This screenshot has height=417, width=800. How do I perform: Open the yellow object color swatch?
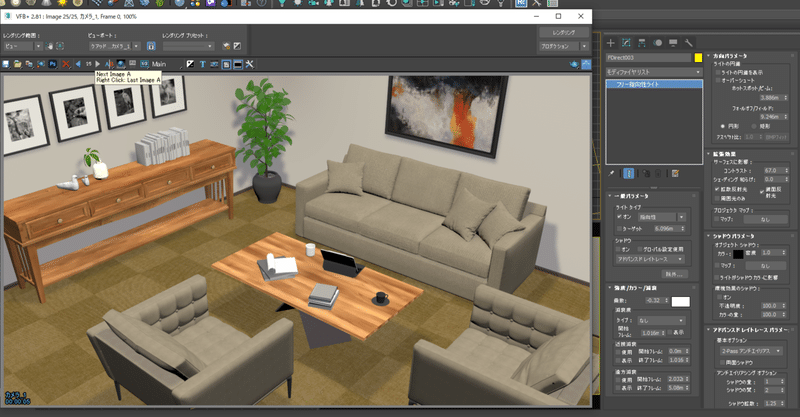698,58
